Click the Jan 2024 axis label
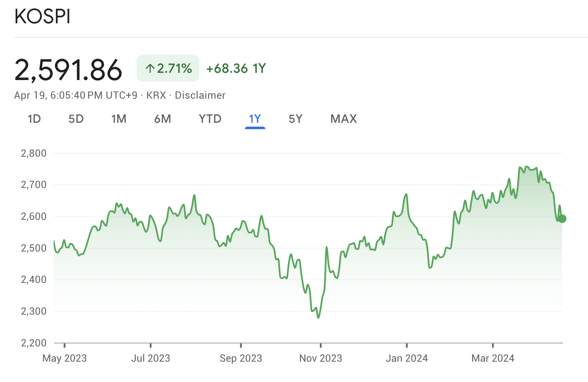Viewport: 588px width, 382px height. 407,358
